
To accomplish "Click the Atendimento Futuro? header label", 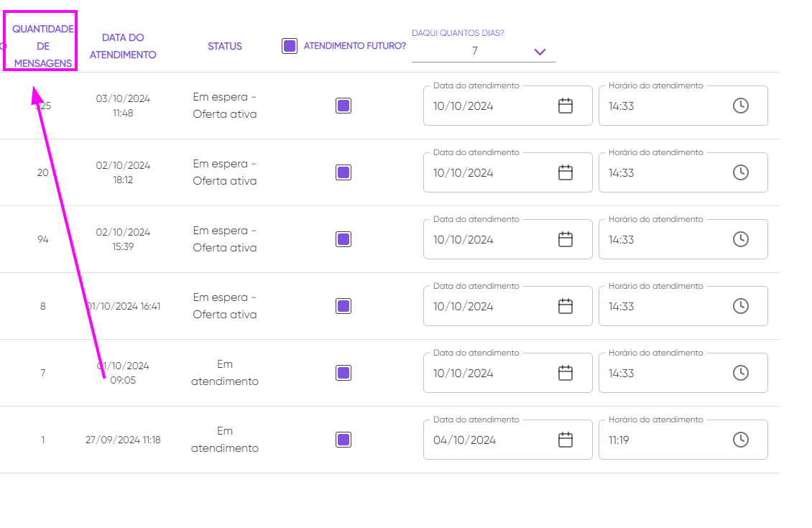I will coord(355,46).
